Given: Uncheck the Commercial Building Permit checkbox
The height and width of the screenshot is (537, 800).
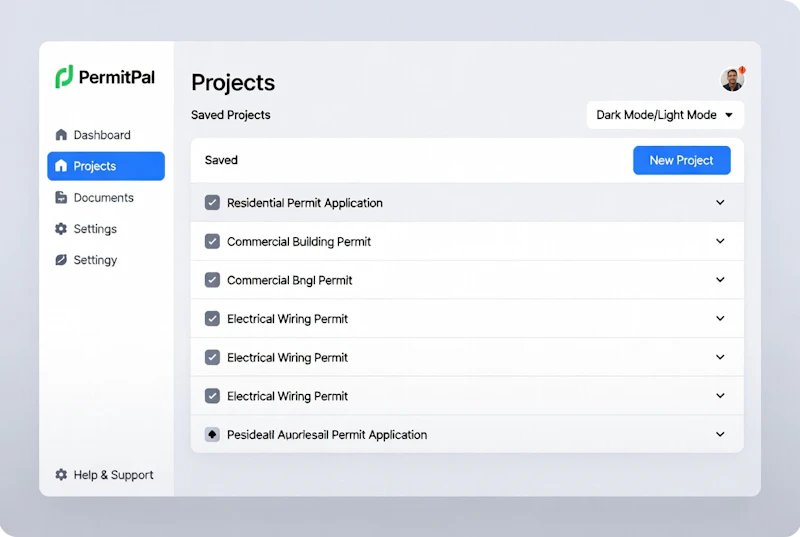Looking at the screenshot, I should tap(212, 241).
